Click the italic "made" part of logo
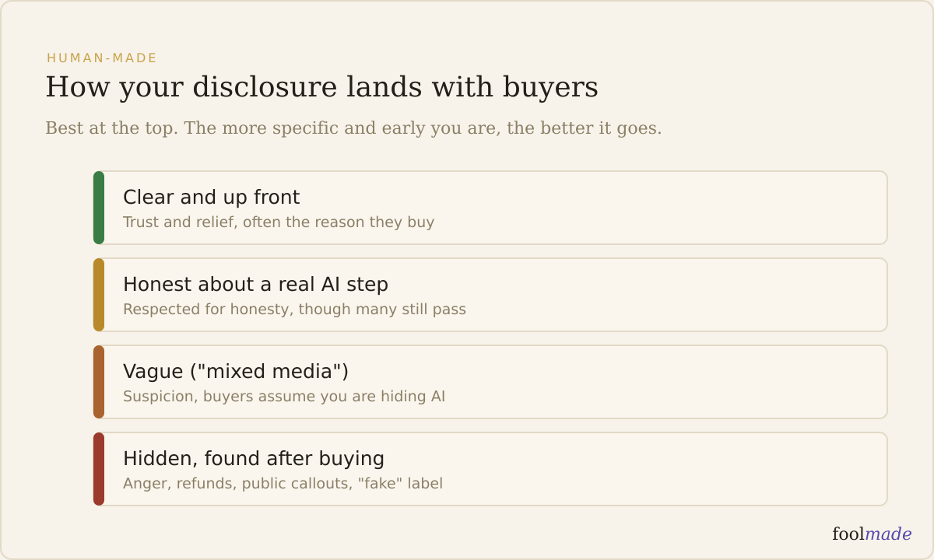 coord(889,534)
